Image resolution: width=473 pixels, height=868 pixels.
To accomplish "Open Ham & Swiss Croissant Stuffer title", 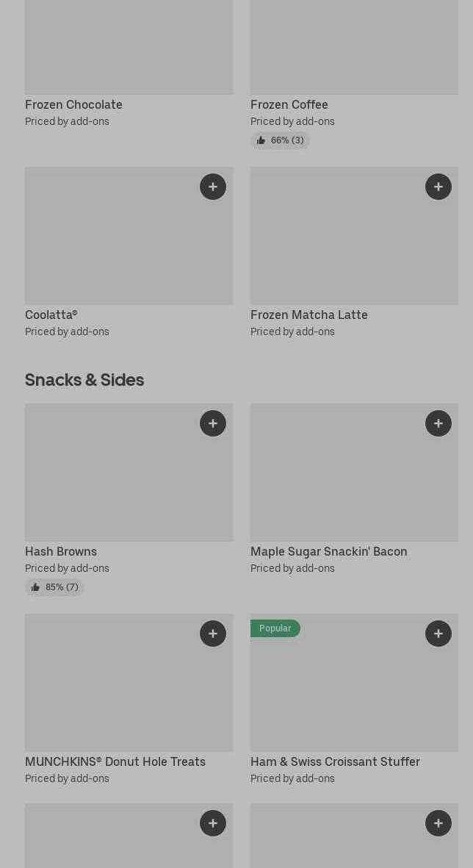I will coord(335,761).
